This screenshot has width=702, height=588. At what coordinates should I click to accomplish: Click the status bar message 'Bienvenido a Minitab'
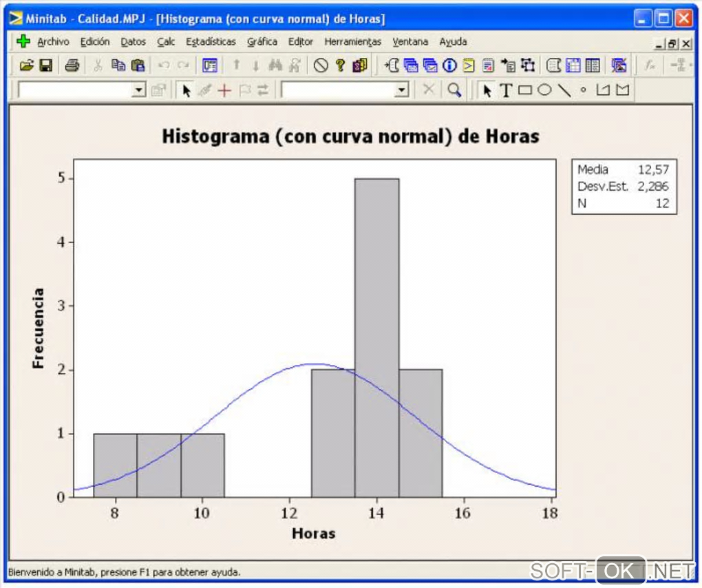pyautogui.click(x=124, y=572)
